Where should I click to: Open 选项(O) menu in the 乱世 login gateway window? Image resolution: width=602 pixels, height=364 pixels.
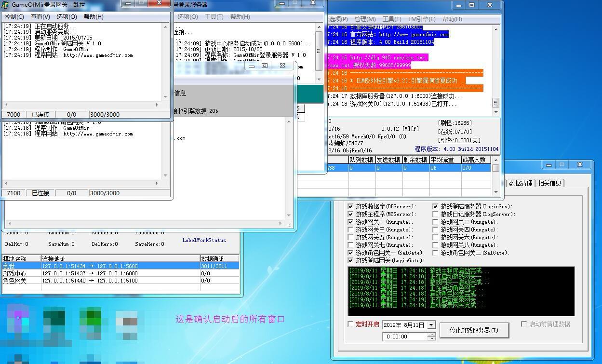pos(67,16)
